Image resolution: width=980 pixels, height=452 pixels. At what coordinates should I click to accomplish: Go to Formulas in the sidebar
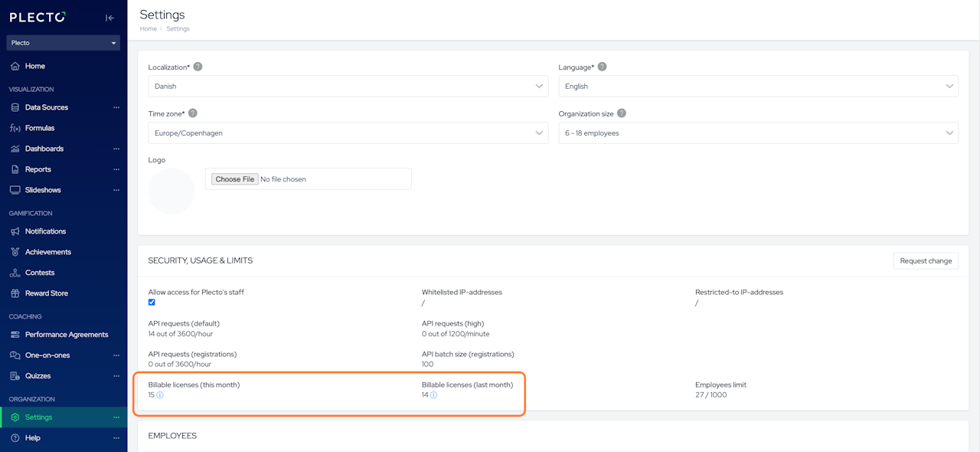[39, 128]
